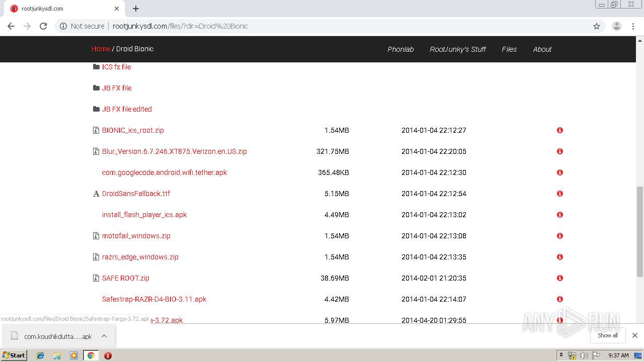Select 321.75MB size text
This screenshot has height=362, width=644.
[x=333, y=151]
